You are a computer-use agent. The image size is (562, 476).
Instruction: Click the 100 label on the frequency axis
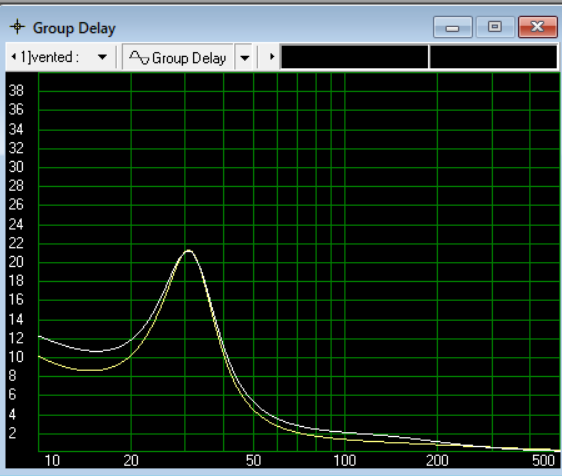point(344,460)
